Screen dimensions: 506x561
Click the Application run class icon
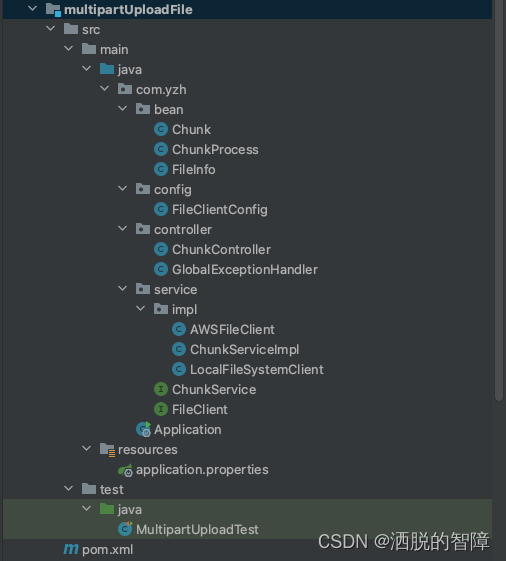tap(143, 429)
